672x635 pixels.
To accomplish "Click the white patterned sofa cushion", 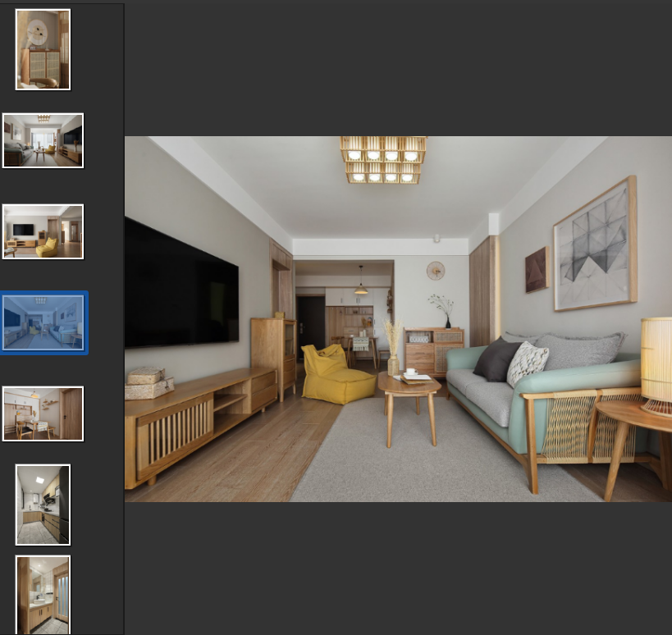I will tap(527, 363).
